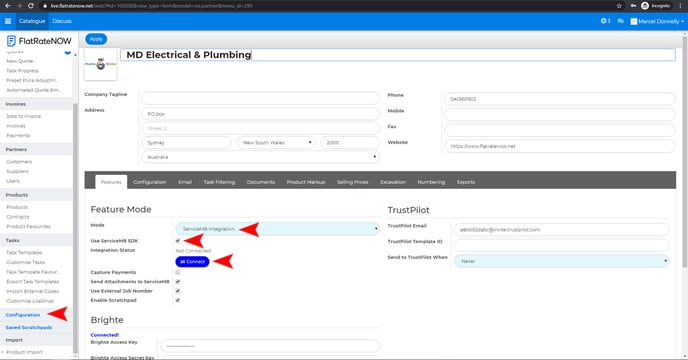Viewport: 688px width, 360px height.
Task: Open the activities clock icon
Action: pos(606,21)
